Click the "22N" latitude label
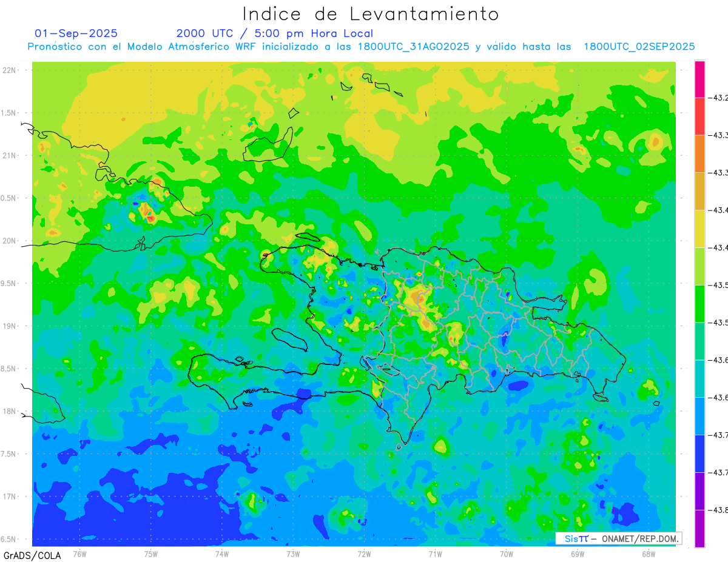Viewport: 728px width, 562px height. (9, 70)
